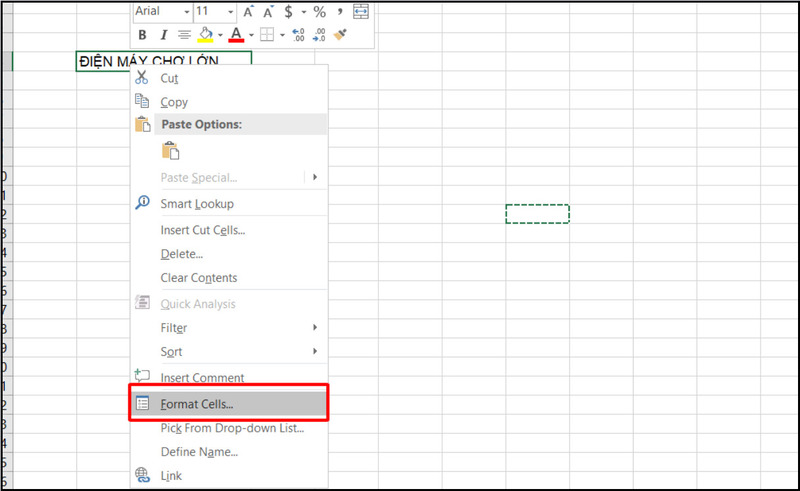
Task: Toggle bold formatting in mini toolbar
Action: 143,35
